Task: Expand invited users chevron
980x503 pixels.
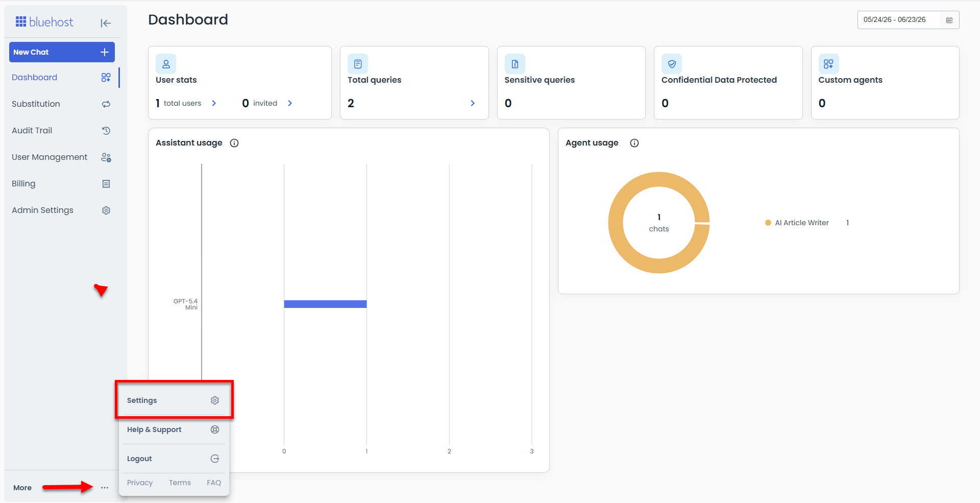Action: pos(290,103)
